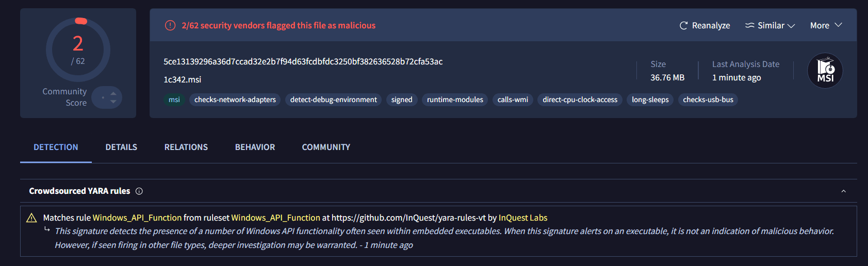
Task: Click the MSI file type icon
Action: click(x=825, y=71)
